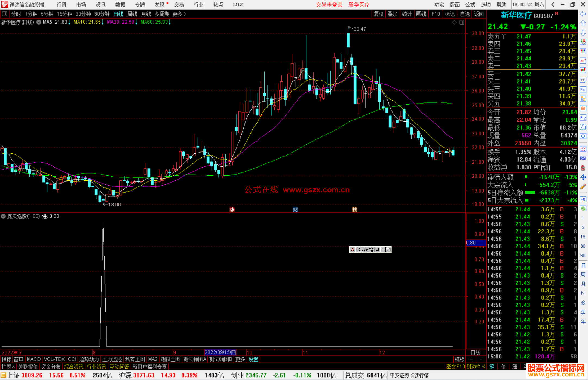Click the back arrow icon in right sidebar
588x380 pixels.
(583, 14)
